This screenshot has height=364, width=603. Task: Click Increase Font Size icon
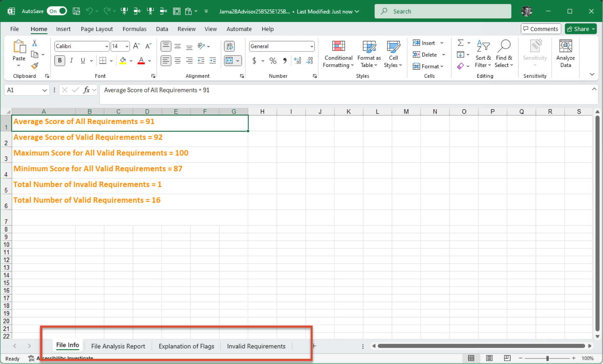(136, 46)
